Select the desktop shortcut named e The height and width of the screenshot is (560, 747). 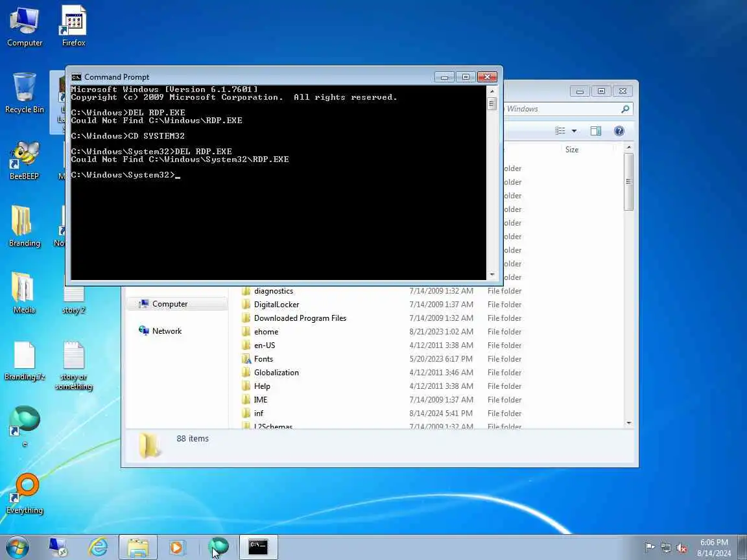click(24, 426)
